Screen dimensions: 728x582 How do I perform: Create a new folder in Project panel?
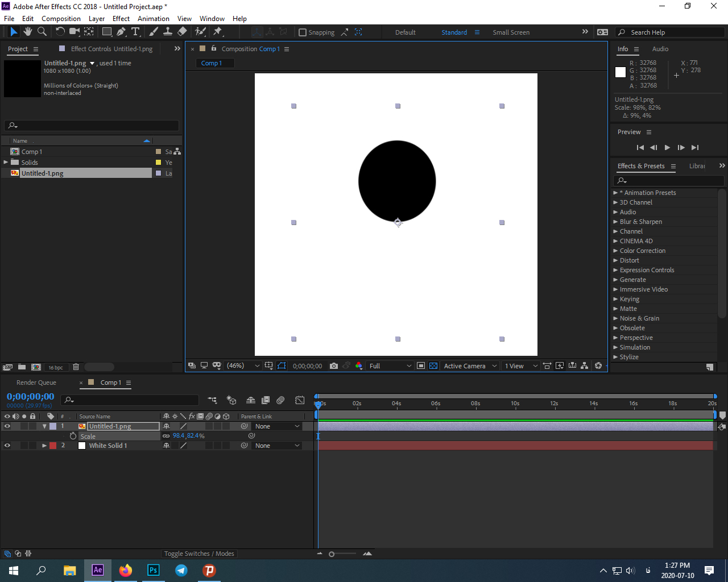(22, 367)
